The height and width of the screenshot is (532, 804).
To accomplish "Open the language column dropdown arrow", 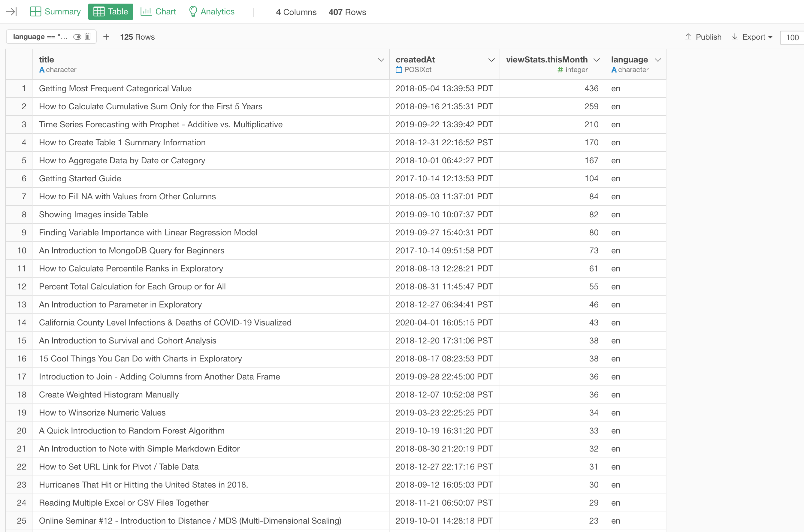I will point(658,60).
